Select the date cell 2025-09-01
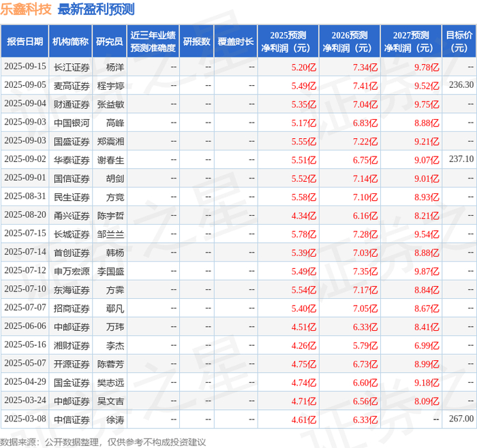Viewport: 477px width, 448px height. 25,178
